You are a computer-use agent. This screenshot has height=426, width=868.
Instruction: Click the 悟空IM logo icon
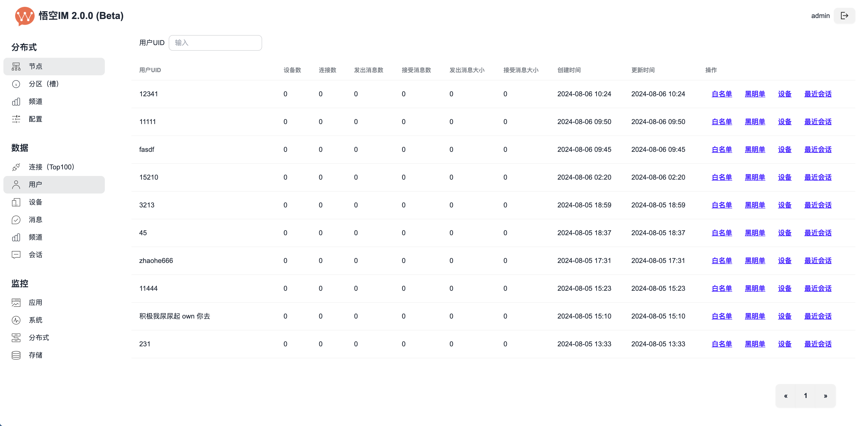[x=25, y=16]
